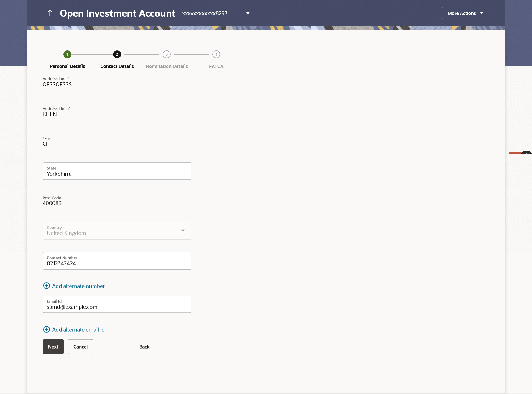
Task: Click the plus icon for alternate number
Action: coord(47,286)
